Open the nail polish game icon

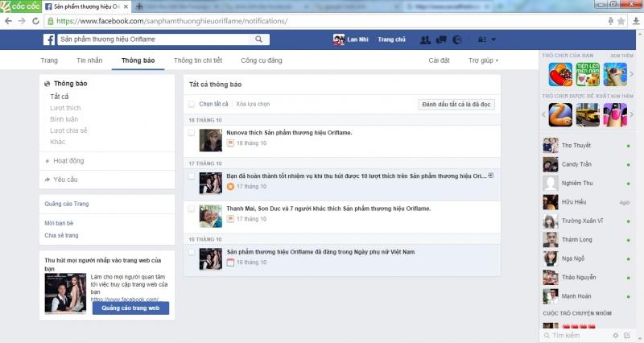615,114
